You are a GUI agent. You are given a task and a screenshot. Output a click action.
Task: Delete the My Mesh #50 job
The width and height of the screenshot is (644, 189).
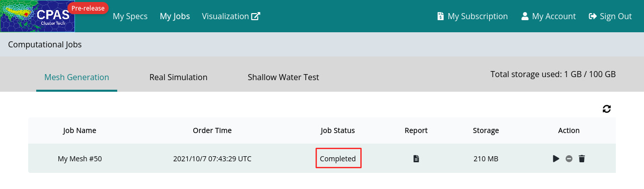[x=582, y=159]
